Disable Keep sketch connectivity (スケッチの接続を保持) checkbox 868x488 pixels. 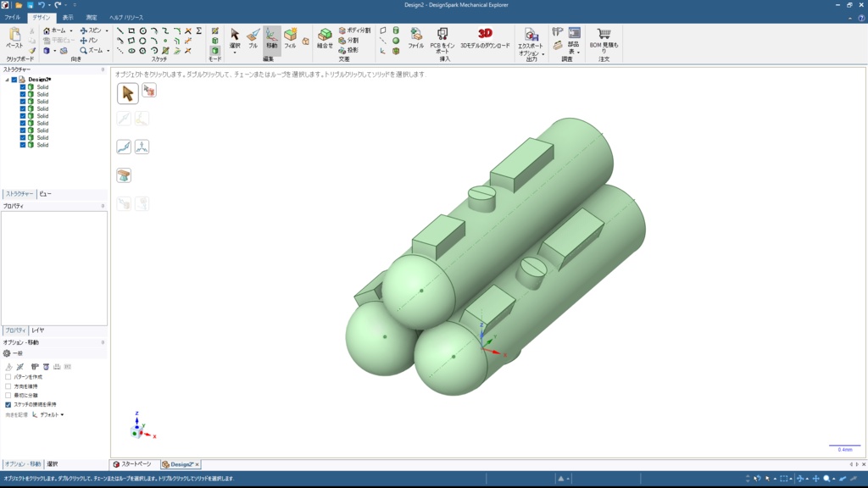pyautogui.click(x=8, y=404)
